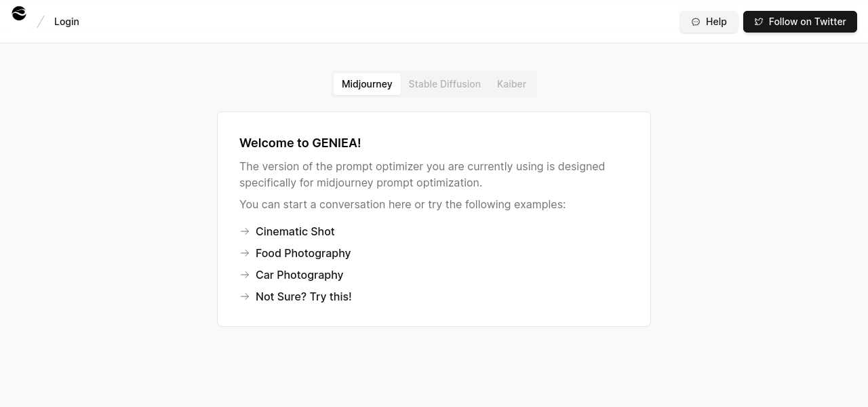Click the Welcome to GENIEA! heading

300,143
